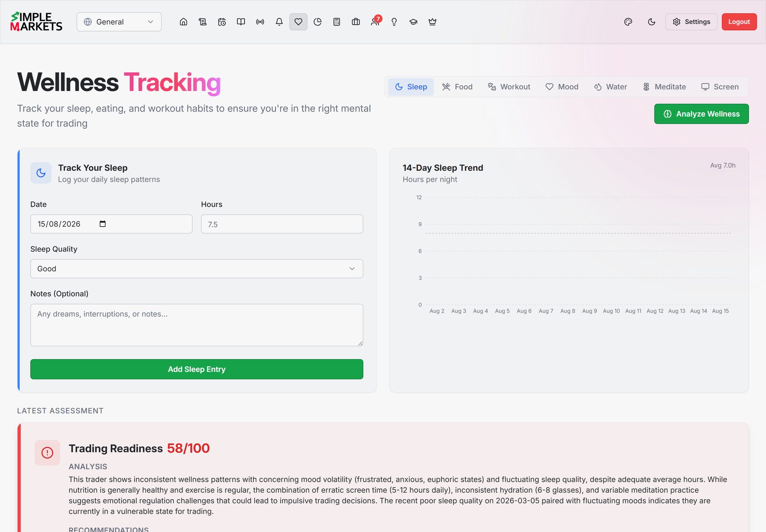Open the color palette theme icon
The image size is (766, 532).
click(628, 22)
